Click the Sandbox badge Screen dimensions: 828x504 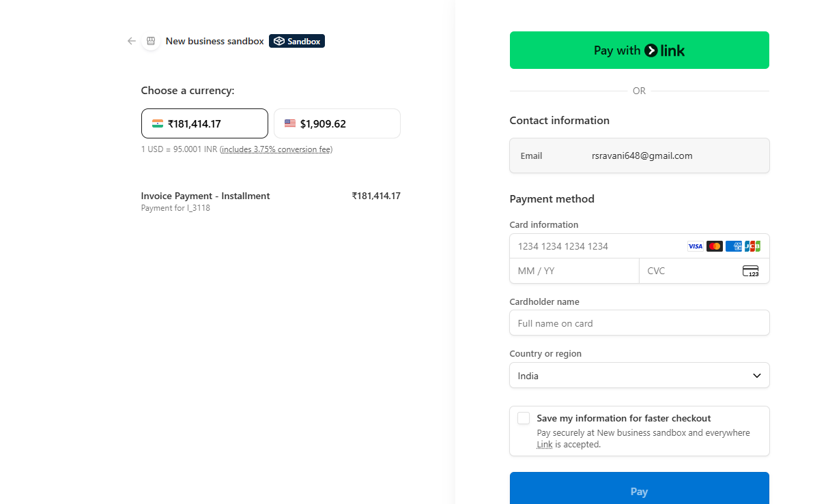[297, 41]
